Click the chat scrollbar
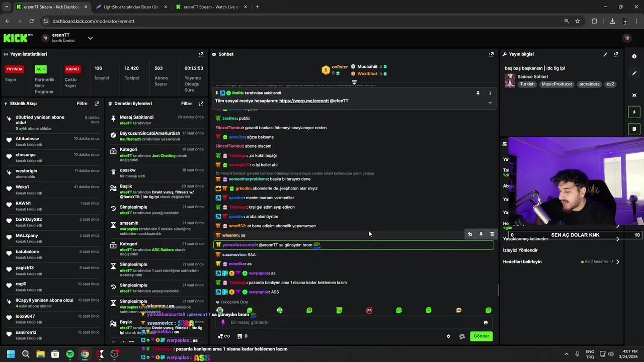Screen dimensions: 644x362 tap(498, 290)
